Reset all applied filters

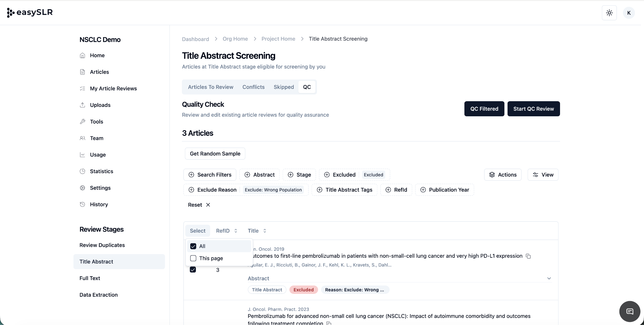pos(199,205)
